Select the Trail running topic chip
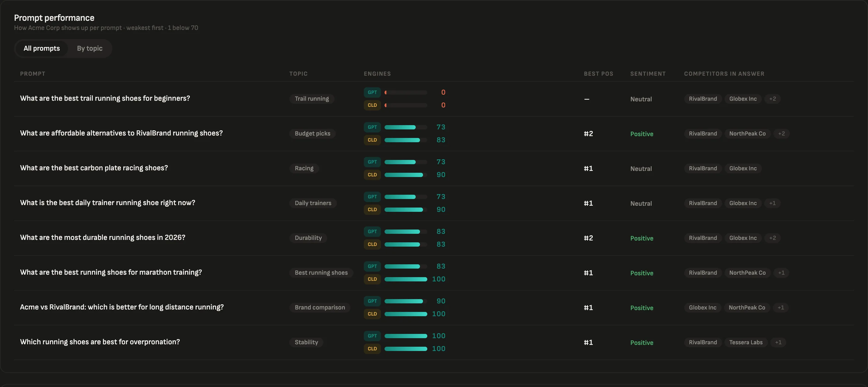 click(x=312, y=99)
